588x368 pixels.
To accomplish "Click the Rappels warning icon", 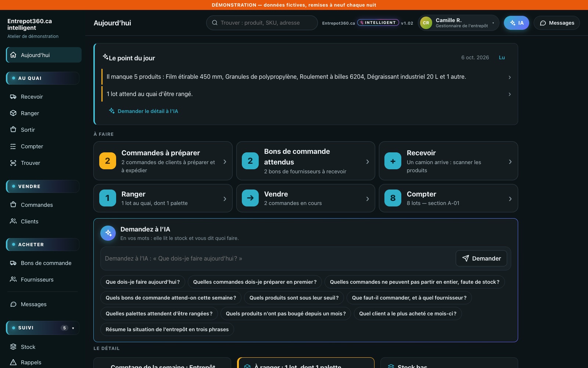I will [13, 362].
